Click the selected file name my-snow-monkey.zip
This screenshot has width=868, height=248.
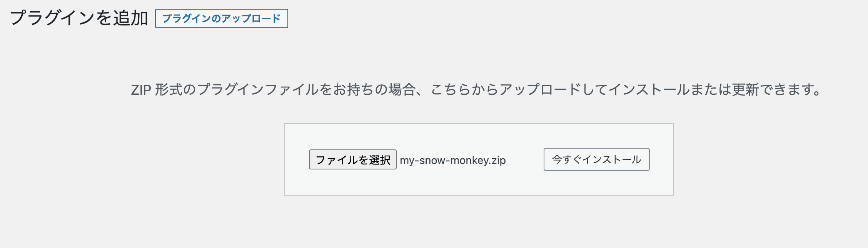(452, 160)
